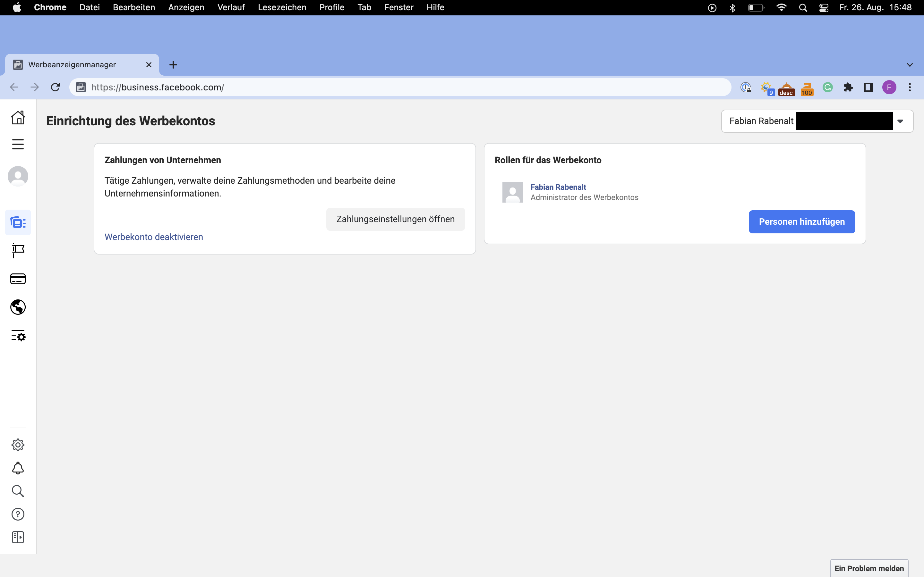Click the notifications bell icon
Screen dimensions: 924x577
point(18,468)
